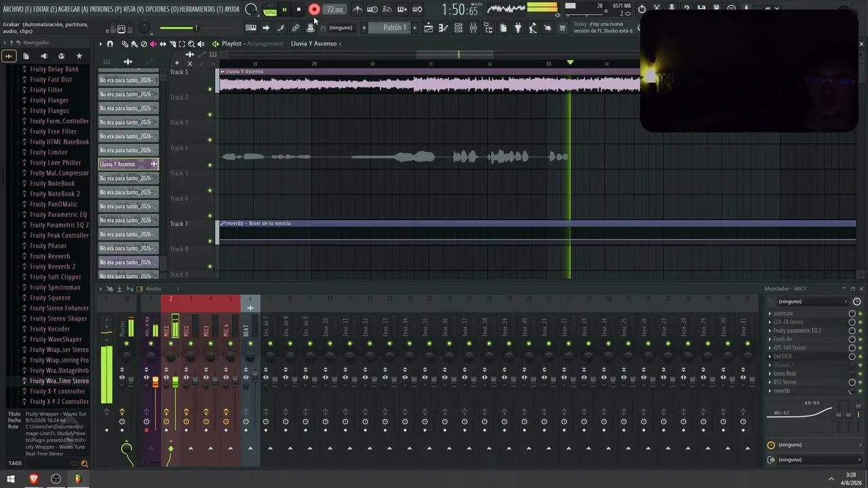Toggle mute LED on MIC1 mixer track
Image resolution: width=868 pixels, height=488 pixels.
point(170,344)
